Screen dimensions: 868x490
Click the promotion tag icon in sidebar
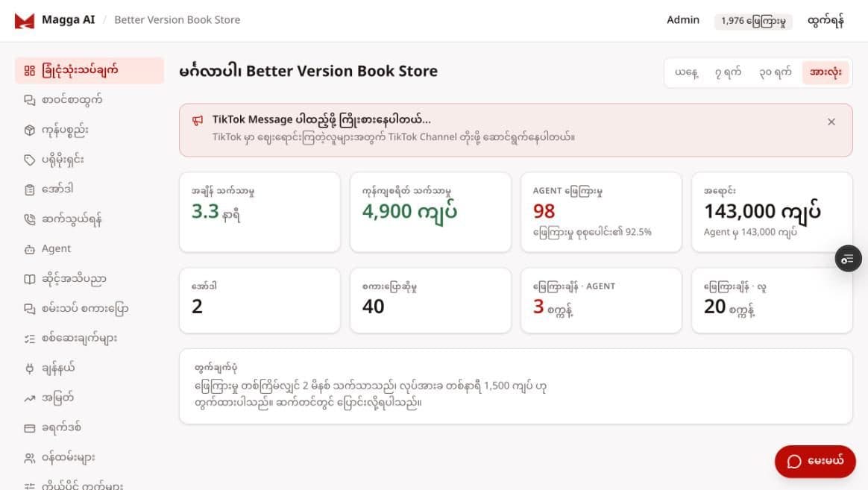pos(29,160)
